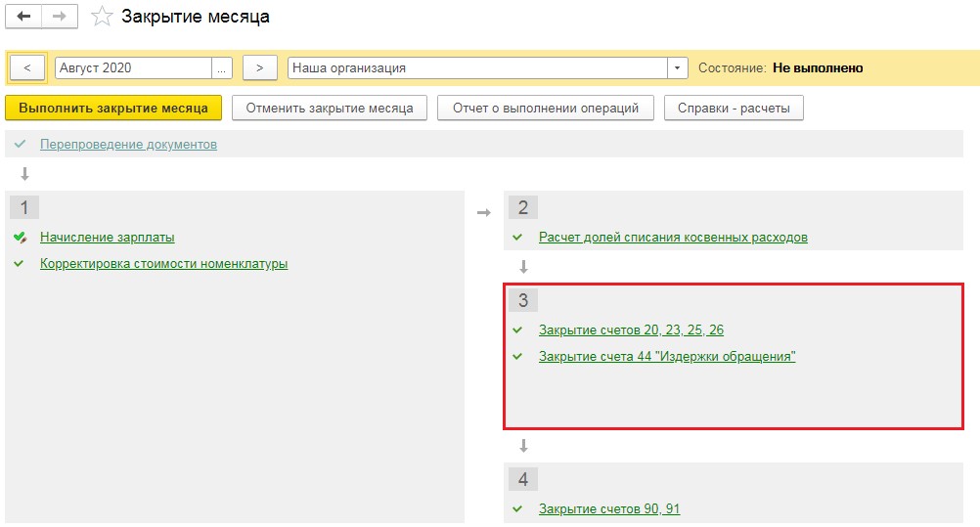The height and width of the screenshot is (527, 980).
Task: Open Расчет долей списания косвенных расходов
Action: [x=673, y=237]
